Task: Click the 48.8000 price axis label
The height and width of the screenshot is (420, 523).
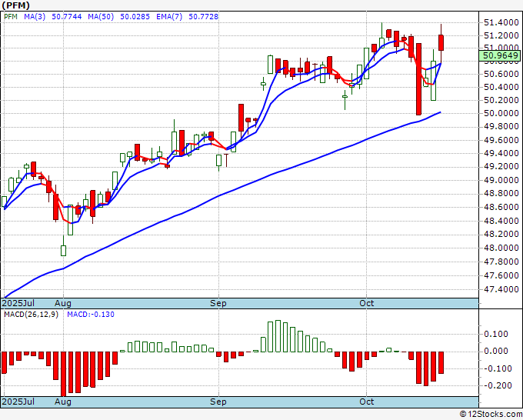Action: (501, 194)
